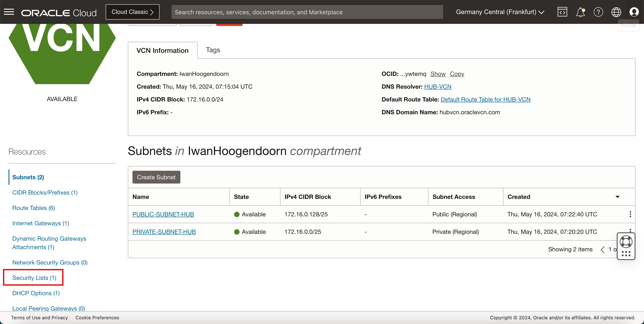Expand the Germany Central (Frankfurt) region dropdown
This screenshot has height=324, width=644.
500,12
